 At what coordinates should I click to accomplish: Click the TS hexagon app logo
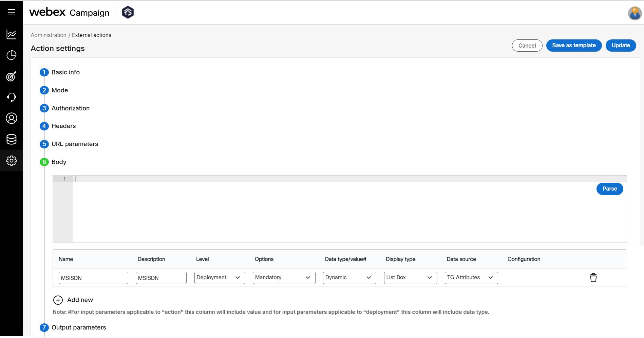[x=128, y=12]
